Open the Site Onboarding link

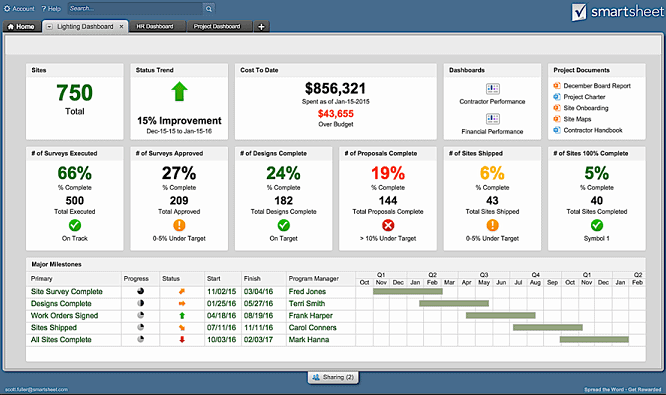click(586, 108)
